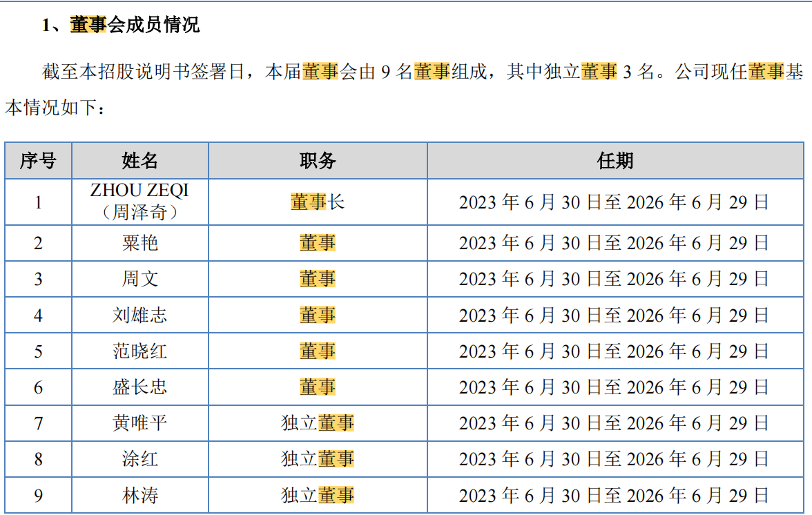Screen dimensions: 812x515
Task: Click the 独立董事 title for 黄唯平
Action: tap(318, 422)
